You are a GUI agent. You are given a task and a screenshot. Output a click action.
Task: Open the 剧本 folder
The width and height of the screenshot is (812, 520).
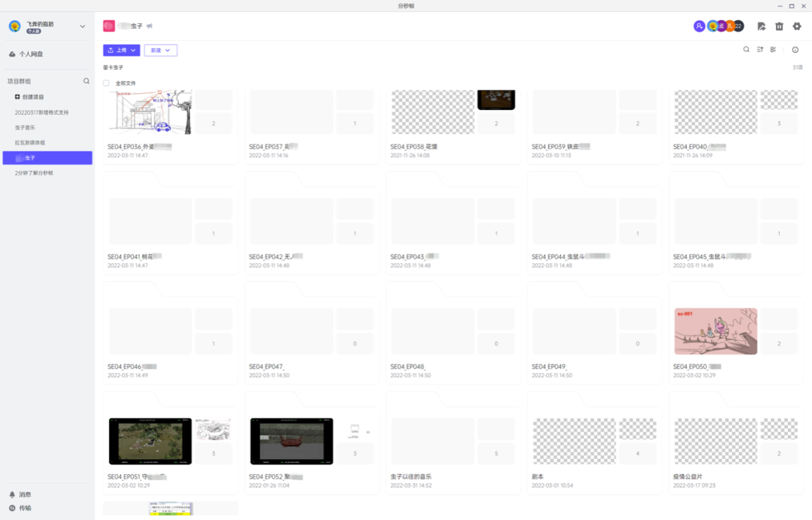click(595, 443)
